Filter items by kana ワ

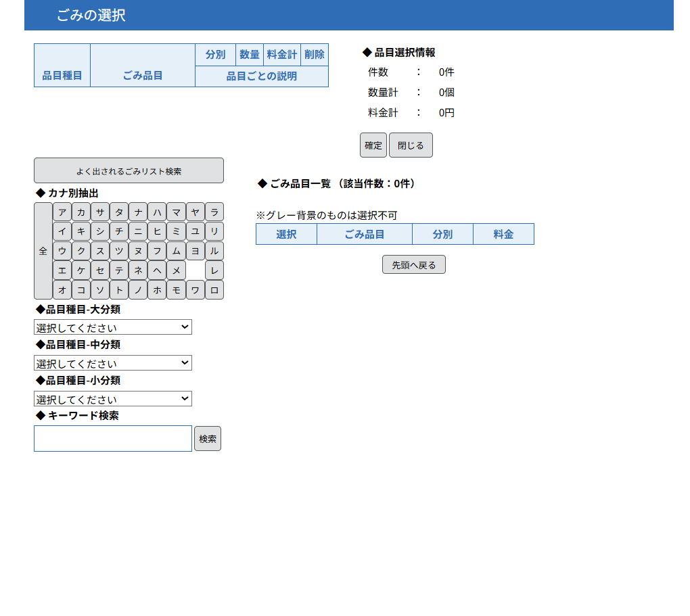[195, 290]
